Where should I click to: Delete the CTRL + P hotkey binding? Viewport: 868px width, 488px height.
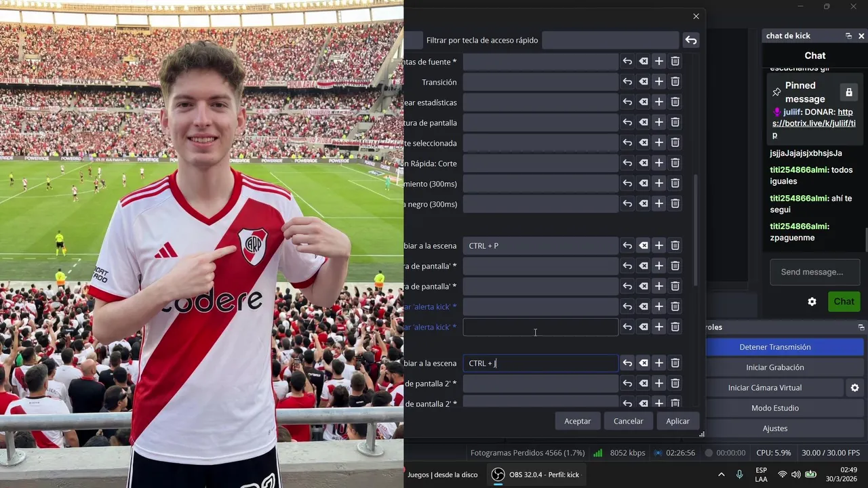675,246
